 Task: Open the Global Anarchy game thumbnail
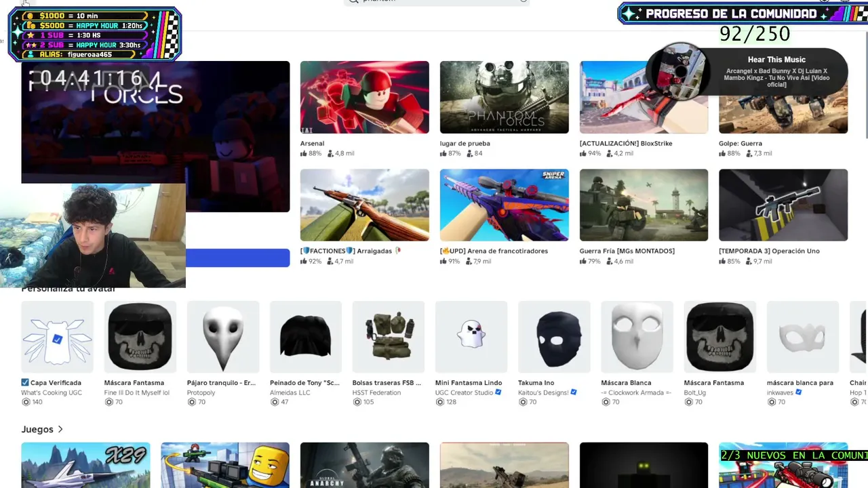tap(365, 465)
